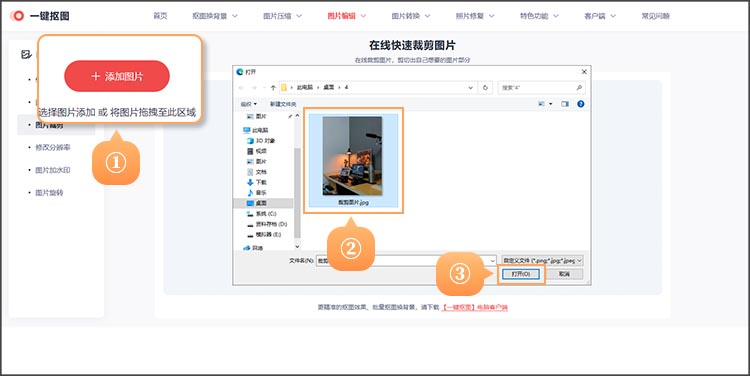Select 图片裁剪 in the left sidebar
Image resolution: width=750 pixels, height=376 pixels.
(x=49, y=125)
